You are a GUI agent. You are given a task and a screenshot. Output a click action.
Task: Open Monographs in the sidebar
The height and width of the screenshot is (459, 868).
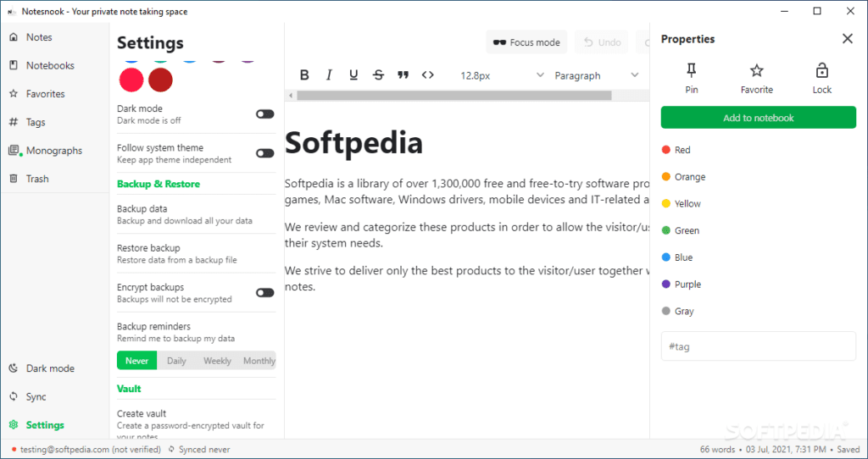click(54, 151)
